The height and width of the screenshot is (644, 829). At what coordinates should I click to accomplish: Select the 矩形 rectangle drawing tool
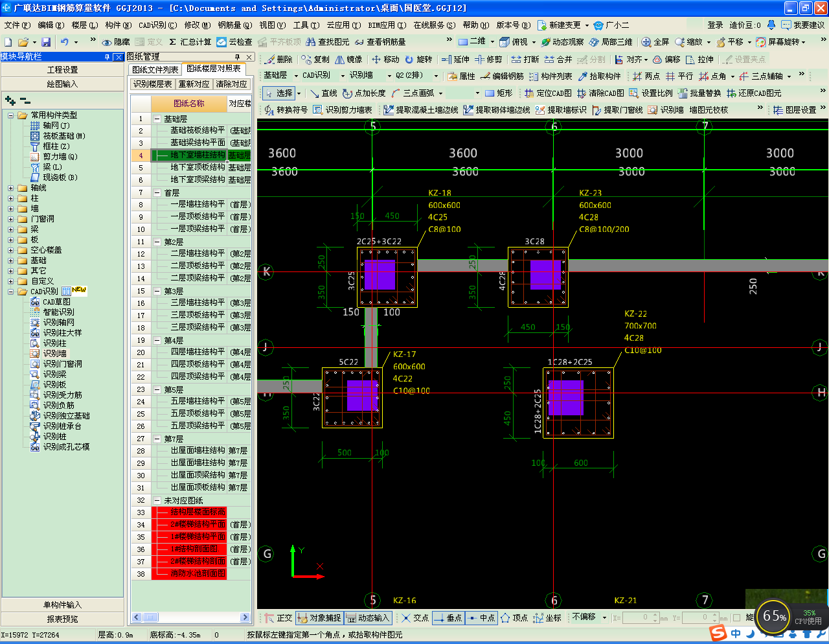tap(499, 93)
